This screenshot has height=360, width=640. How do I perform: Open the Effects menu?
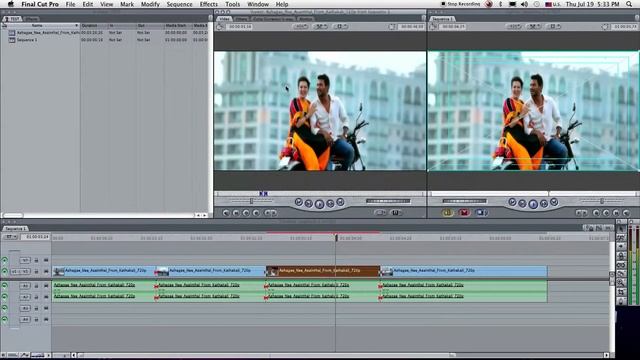pyautogui.click(x=209, y=4)
